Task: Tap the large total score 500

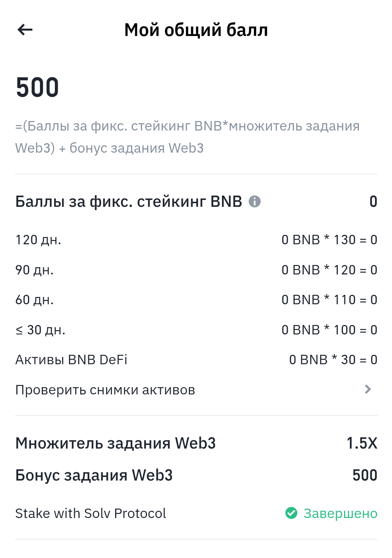Action: point(37,88)
